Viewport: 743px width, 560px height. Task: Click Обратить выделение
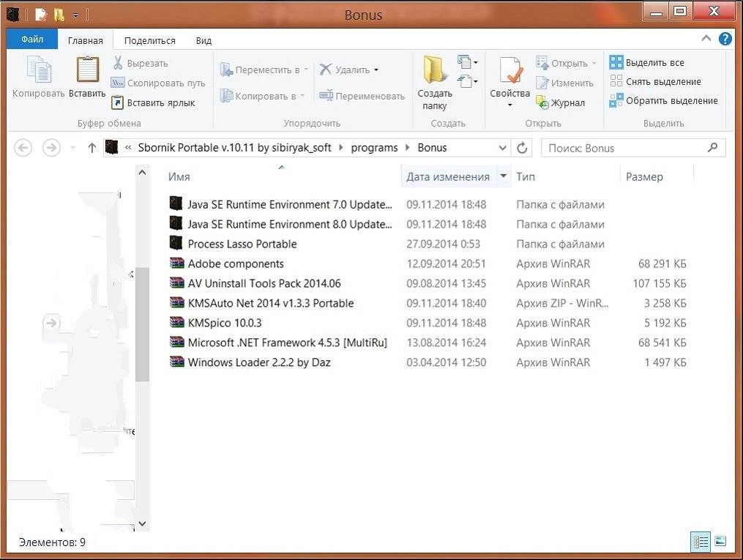tap(663, 100)
